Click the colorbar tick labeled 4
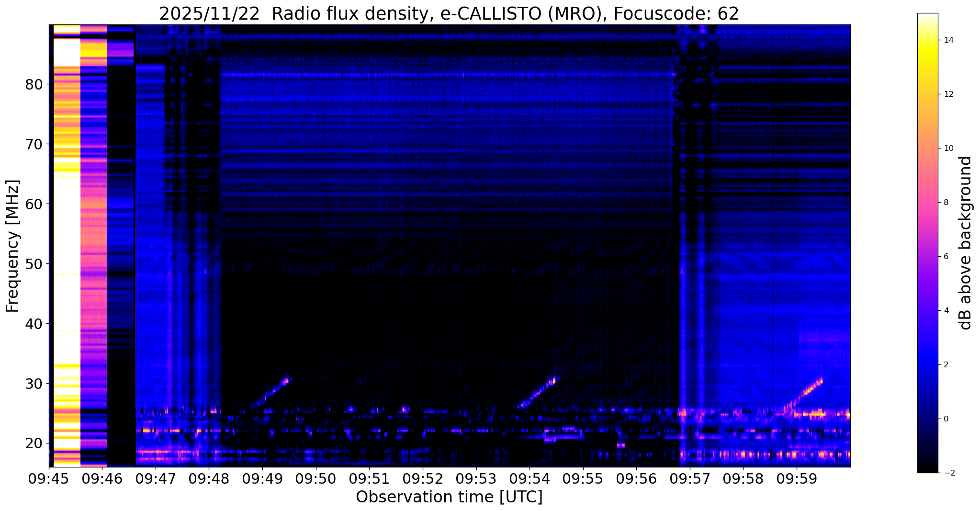 coord(945,310)
